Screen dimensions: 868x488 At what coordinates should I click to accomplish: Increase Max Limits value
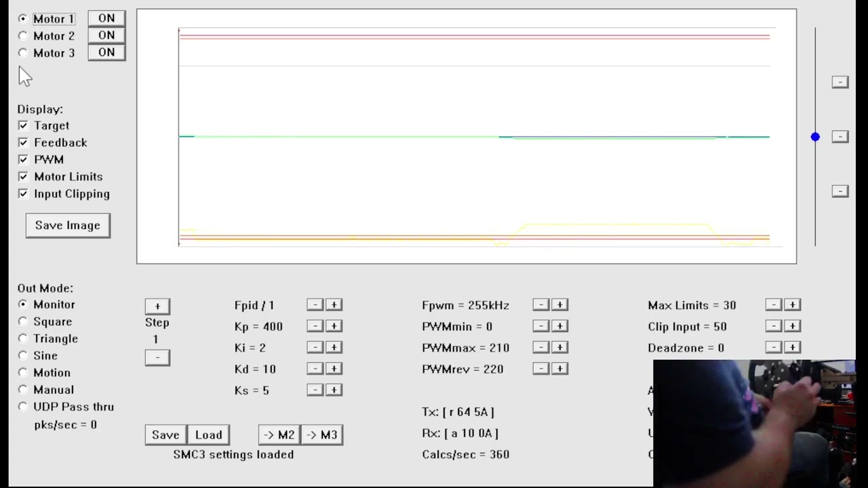coord(792,305)
